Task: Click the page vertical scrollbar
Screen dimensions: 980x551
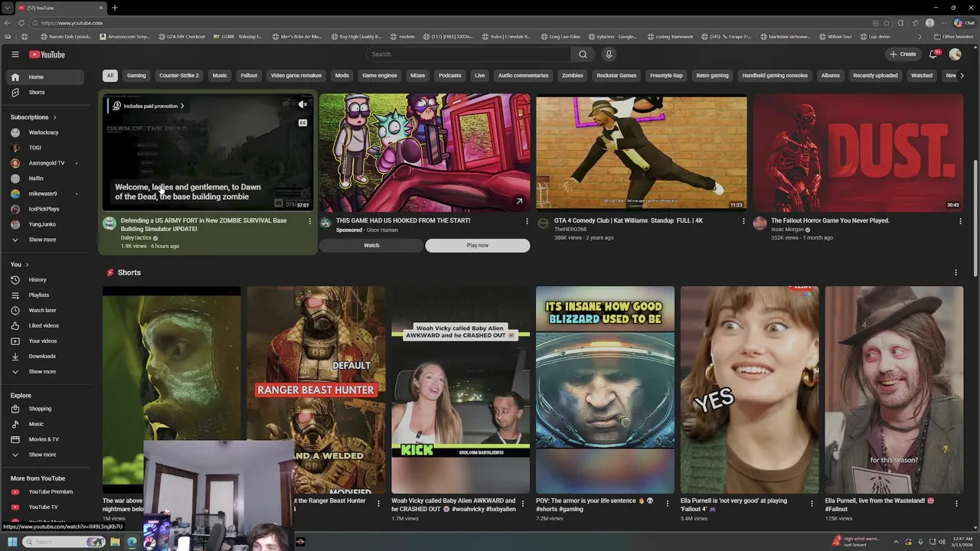Action: tap(975, 218)
